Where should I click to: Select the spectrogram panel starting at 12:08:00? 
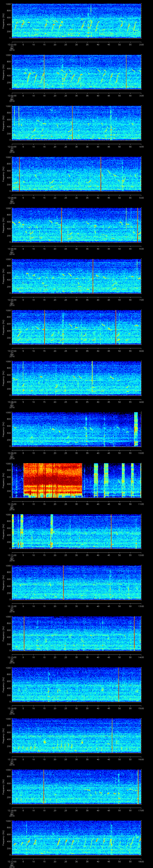[77, 378]
